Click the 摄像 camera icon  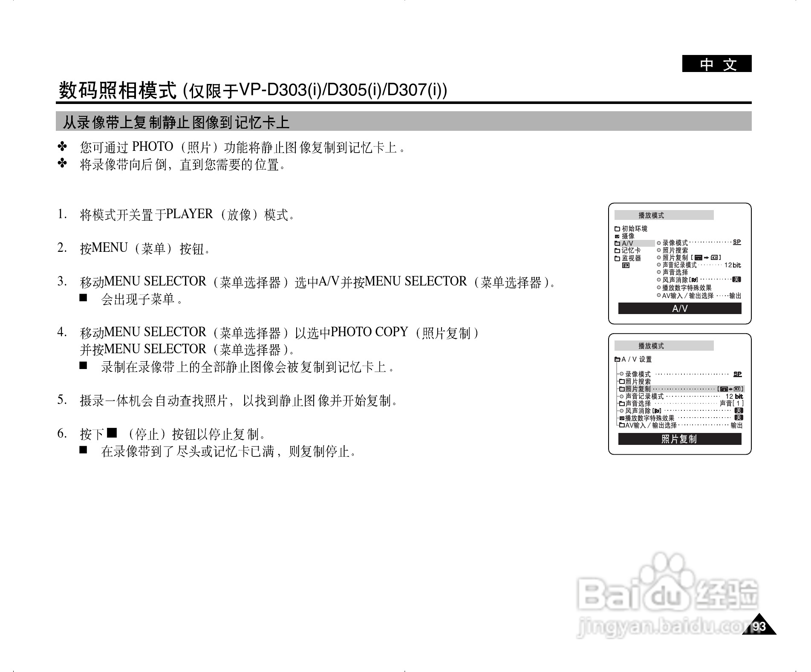[x=617, y=236]
